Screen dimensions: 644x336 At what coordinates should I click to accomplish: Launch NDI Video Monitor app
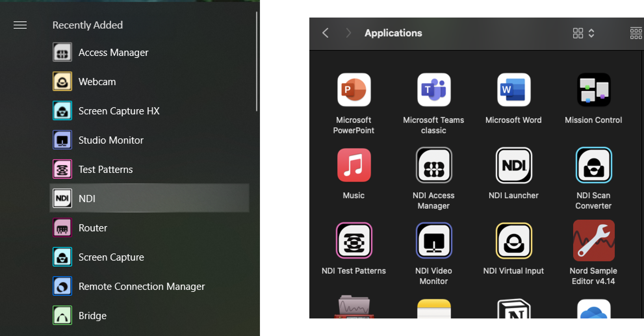pyautogui.click(x=434, y=240)
